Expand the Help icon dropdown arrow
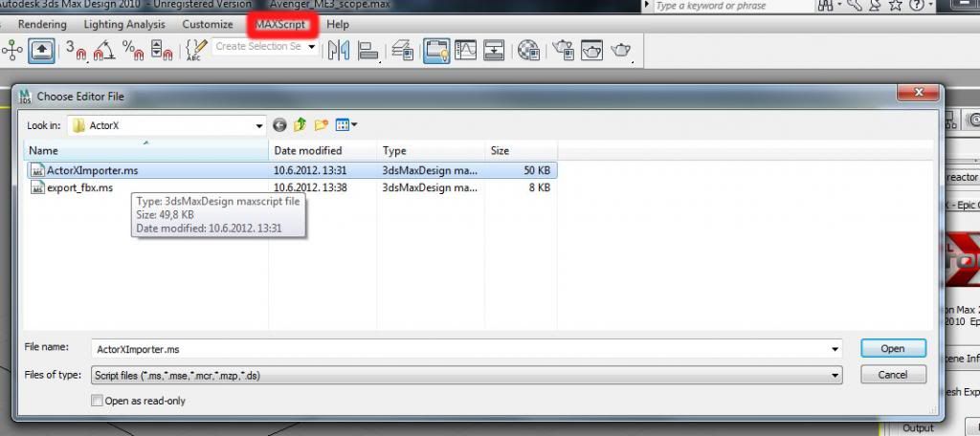This screenshot has width=980, height=436. pos(930,5)
